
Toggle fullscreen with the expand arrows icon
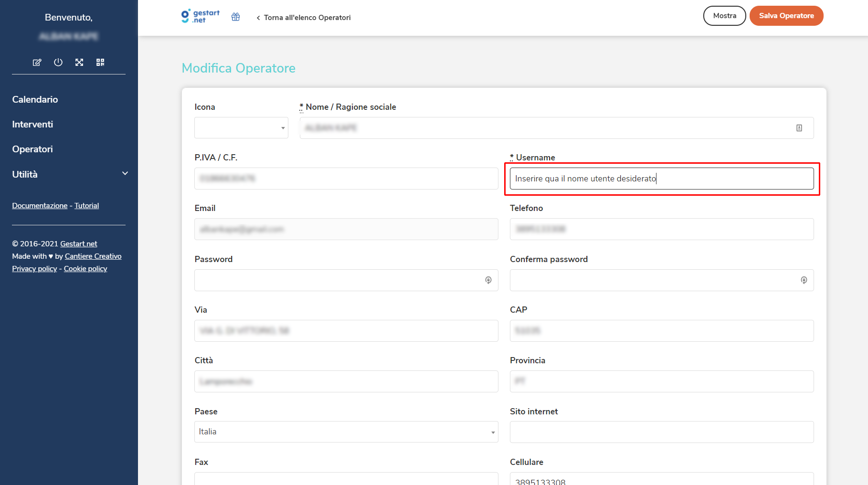(79, 63)
